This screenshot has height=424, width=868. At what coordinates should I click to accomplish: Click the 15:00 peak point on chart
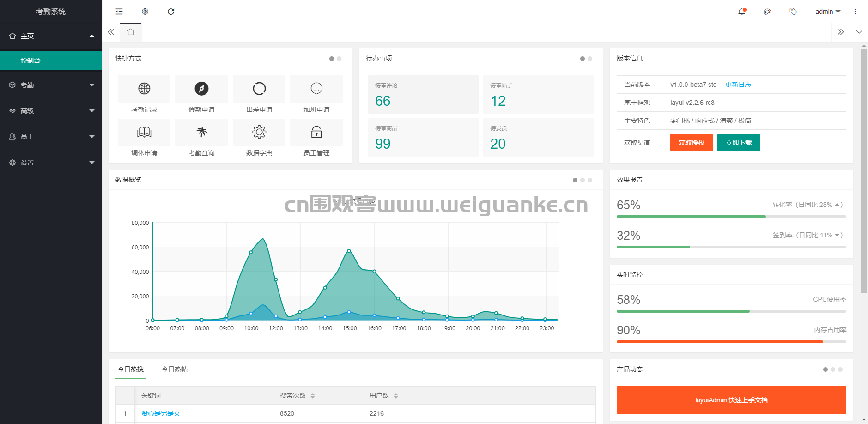349,251
